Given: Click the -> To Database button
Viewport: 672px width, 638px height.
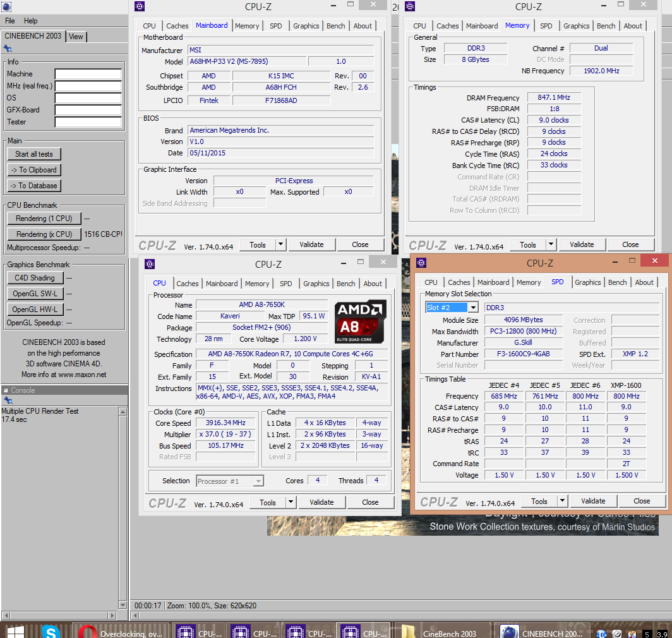Looking at the screenshot, I should (x=34, y=186).
